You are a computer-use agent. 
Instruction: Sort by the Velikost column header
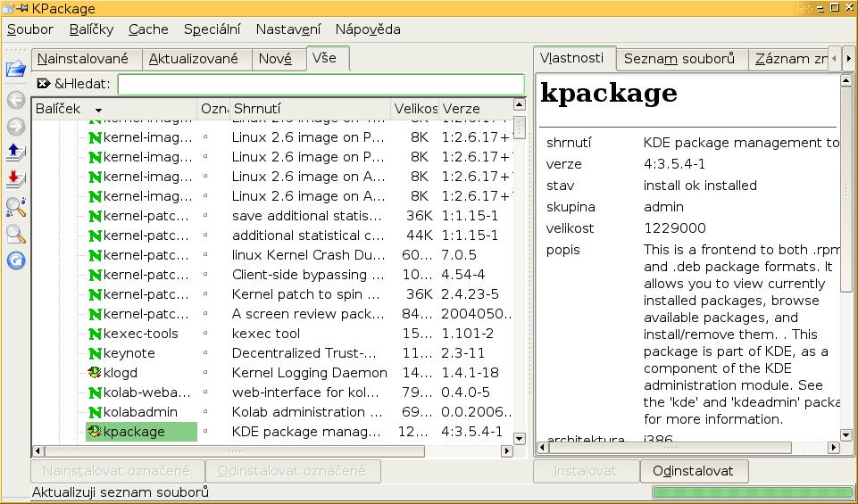[x=415, y=109]
